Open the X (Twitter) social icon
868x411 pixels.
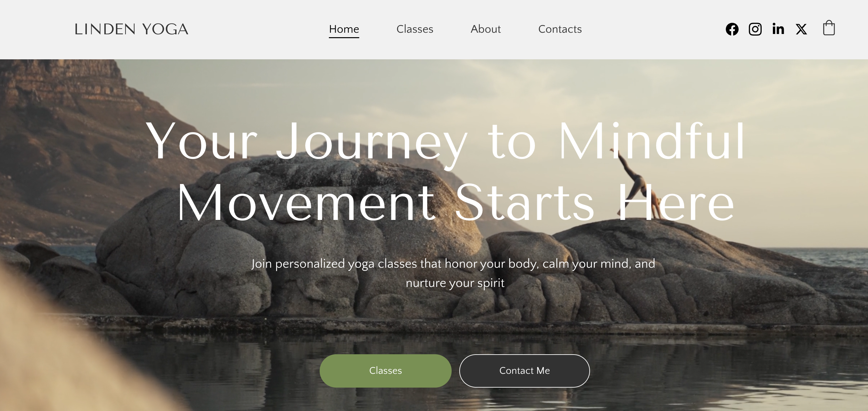pos(801,29)
